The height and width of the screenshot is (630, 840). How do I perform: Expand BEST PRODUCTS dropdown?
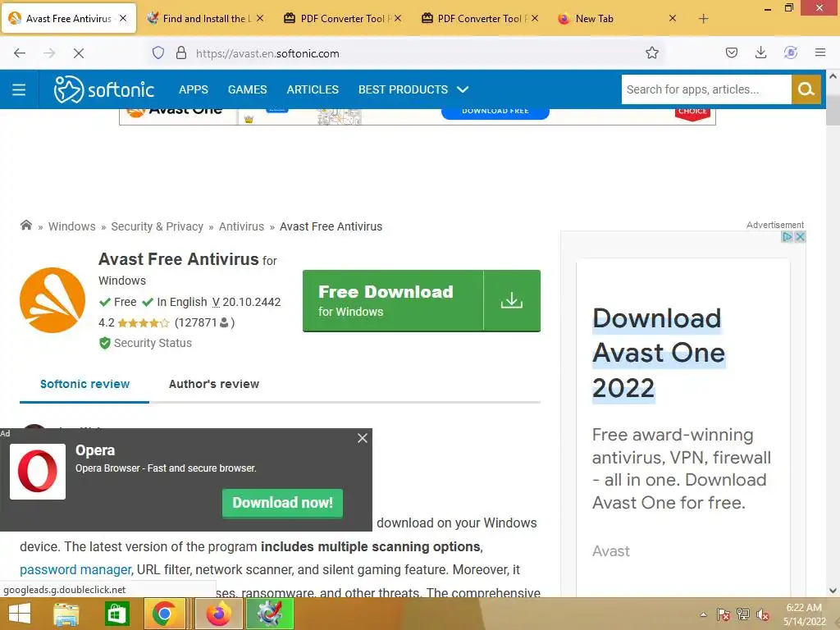(413, 89)
